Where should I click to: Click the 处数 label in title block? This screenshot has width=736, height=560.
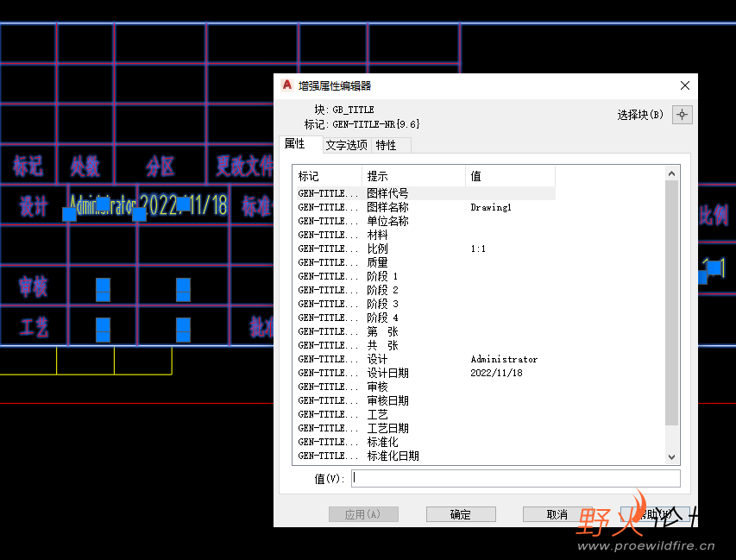pos(85,167)
